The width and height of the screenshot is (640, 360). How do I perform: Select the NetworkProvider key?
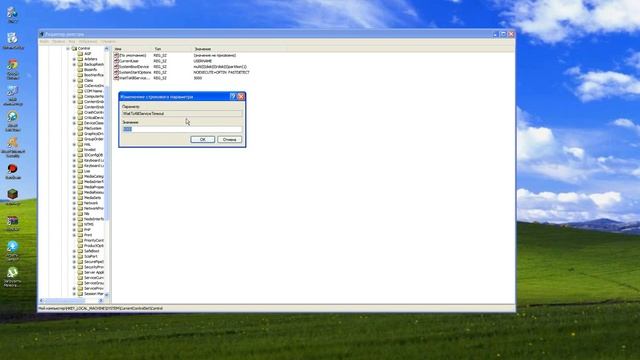[93, 208]
